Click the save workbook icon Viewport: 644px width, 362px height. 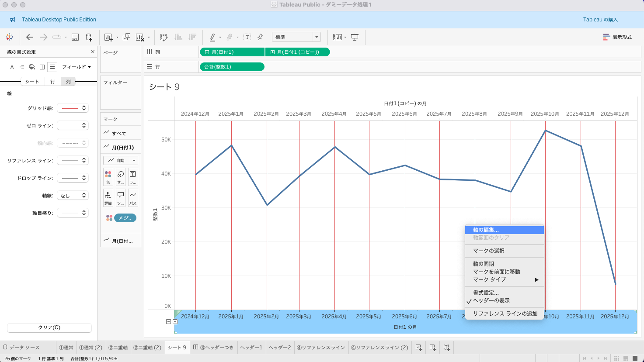click(x=75, y=37)
